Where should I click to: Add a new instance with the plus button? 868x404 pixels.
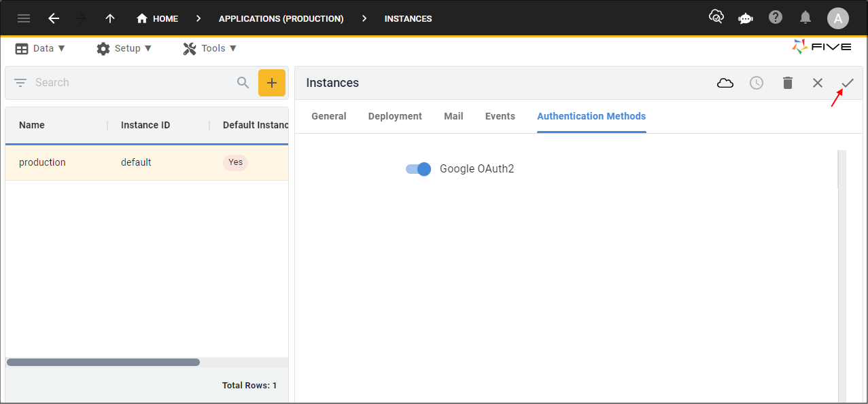[x=272, y=83]
